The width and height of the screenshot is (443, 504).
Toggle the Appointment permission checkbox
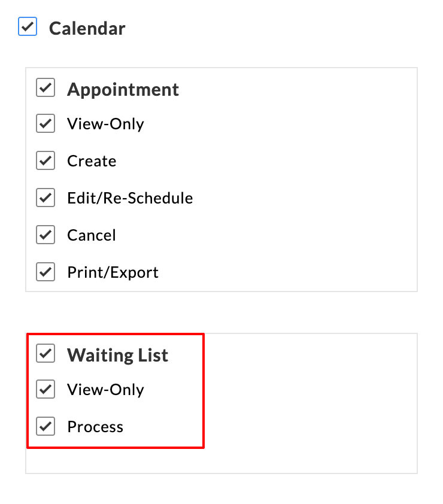45,88
